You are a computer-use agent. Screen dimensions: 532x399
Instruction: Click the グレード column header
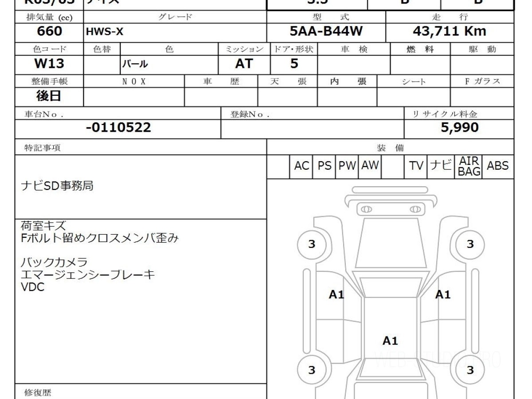(175, 17)
